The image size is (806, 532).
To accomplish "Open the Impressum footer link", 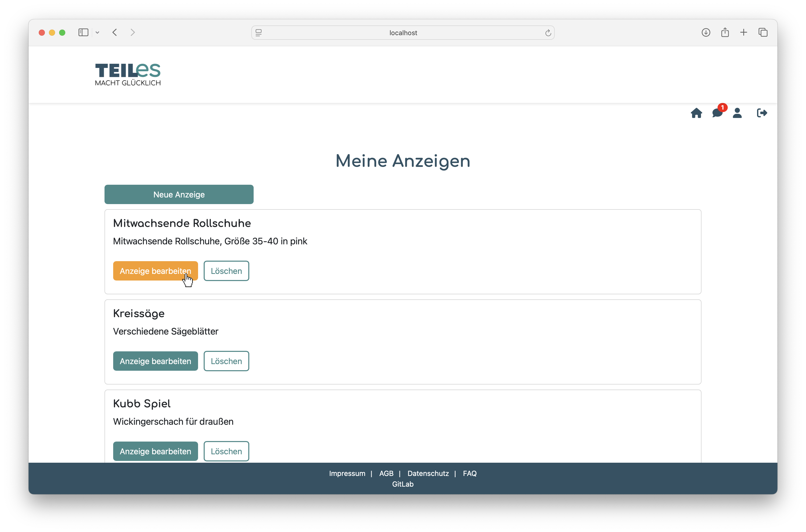I will [x=347, y=473].
